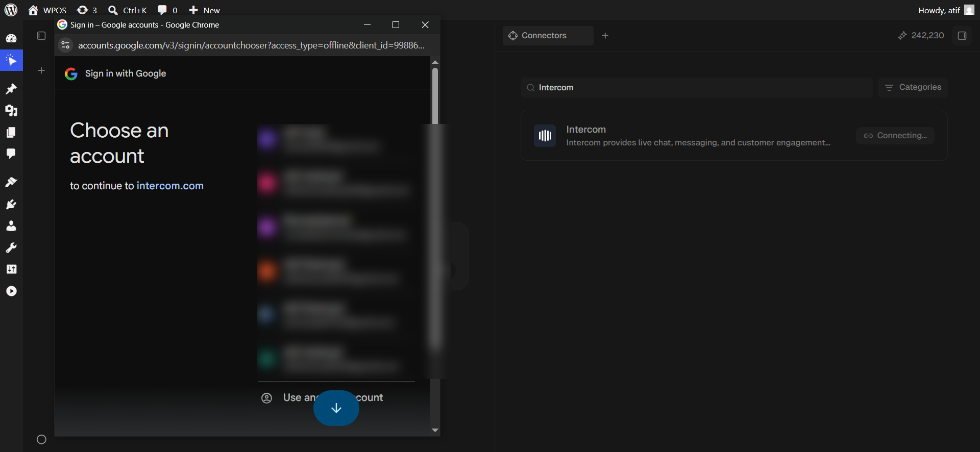Click the accounts.google.com URL address bar
The image size is (980, 452).
coord(251,45)
